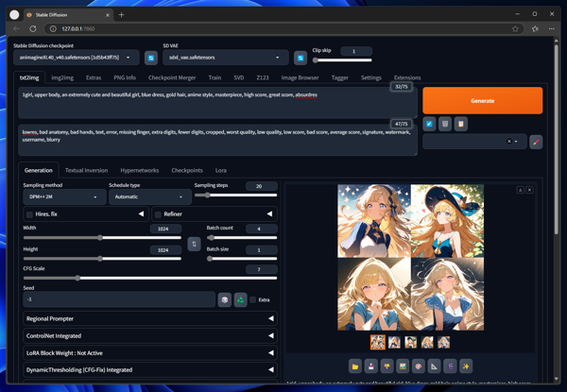Open the styles dropdown arrow
Image resolution: width=567 pixels, height=392 pixels.
pos(516,142)
